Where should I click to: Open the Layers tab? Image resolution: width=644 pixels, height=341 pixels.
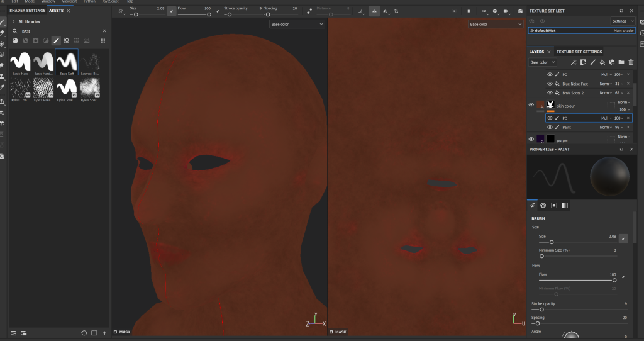point(536,52)
